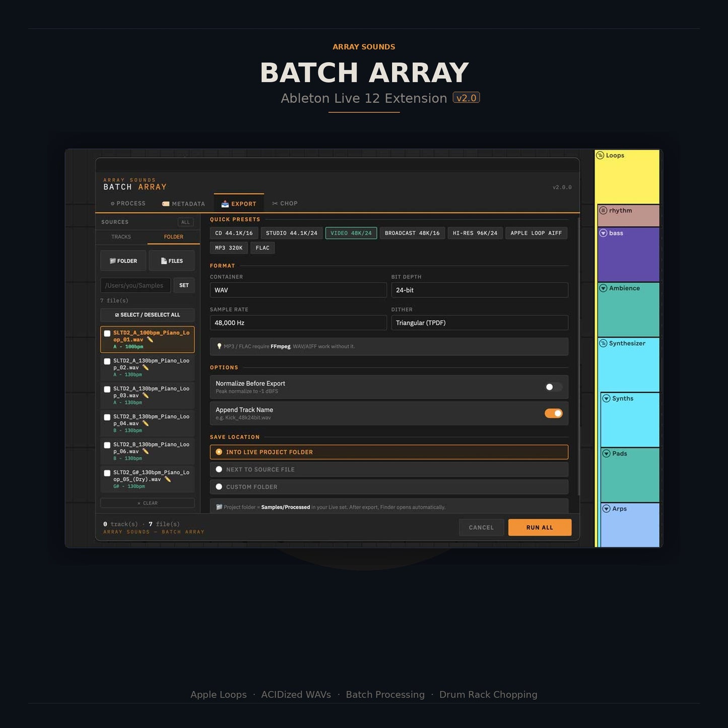Click pencil icon for Piano_Loop_03.wav

(146, 395)
